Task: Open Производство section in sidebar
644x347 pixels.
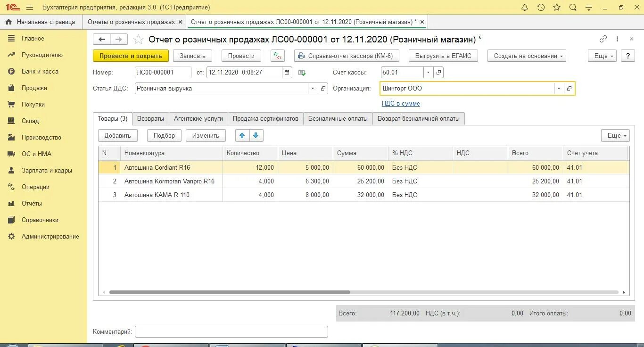Action: (41, 137)
